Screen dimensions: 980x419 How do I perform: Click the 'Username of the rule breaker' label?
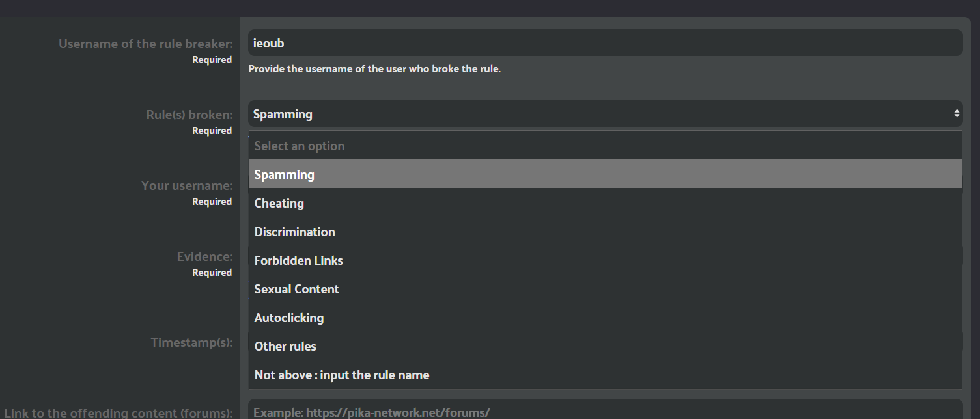(145, 44)
